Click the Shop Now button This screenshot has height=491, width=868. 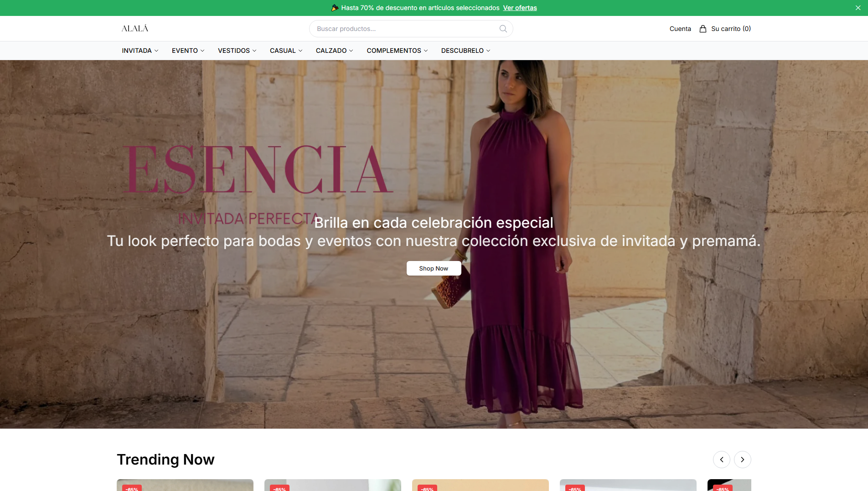click(434, 268)
